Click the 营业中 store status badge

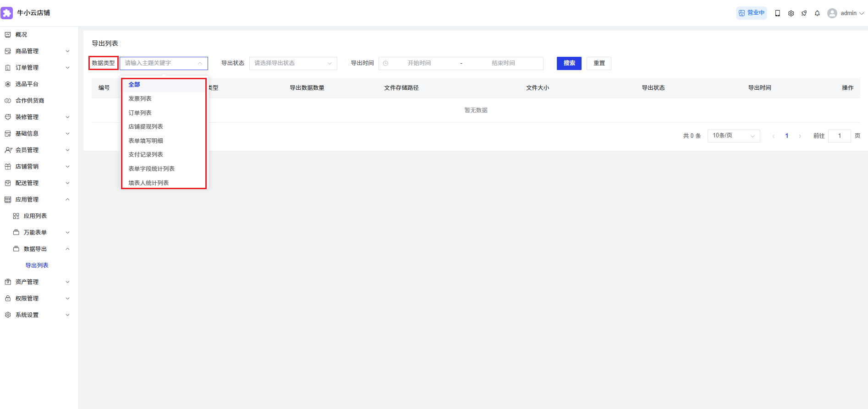coord(751,13)
